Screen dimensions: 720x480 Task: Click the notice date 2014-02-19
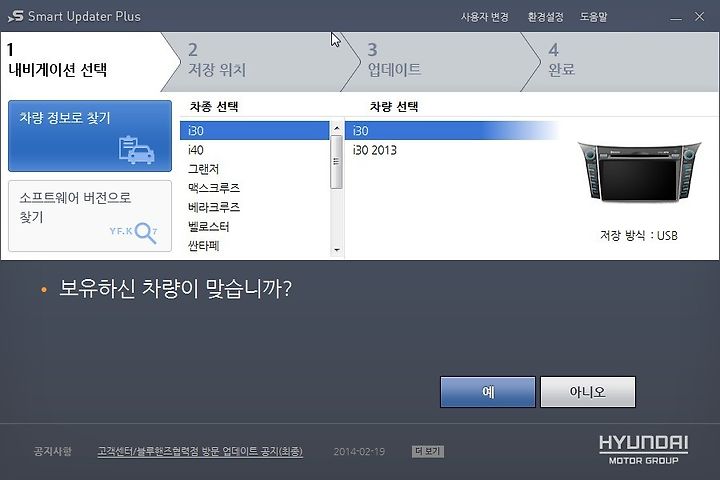359,452
